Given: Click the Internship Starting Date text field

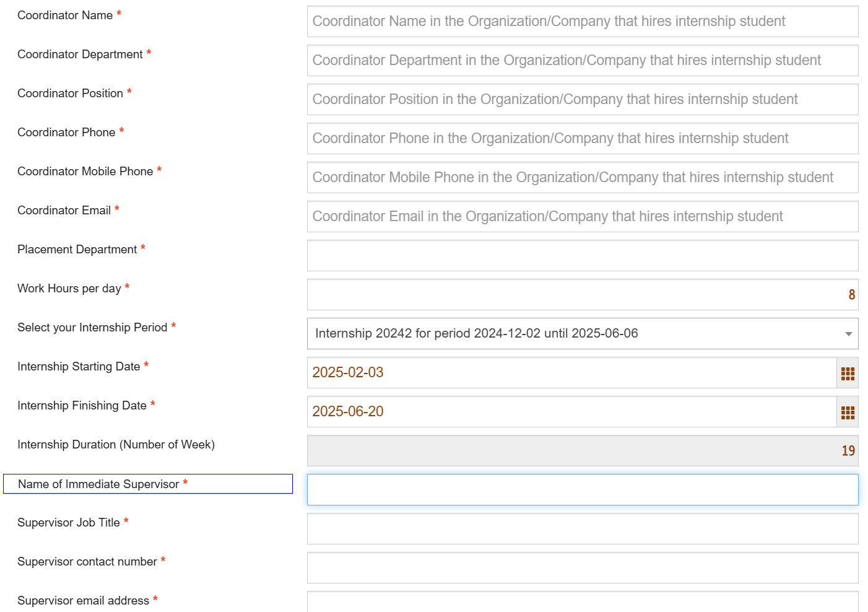Looking at the screenshot, I should [x=571, y=373].
